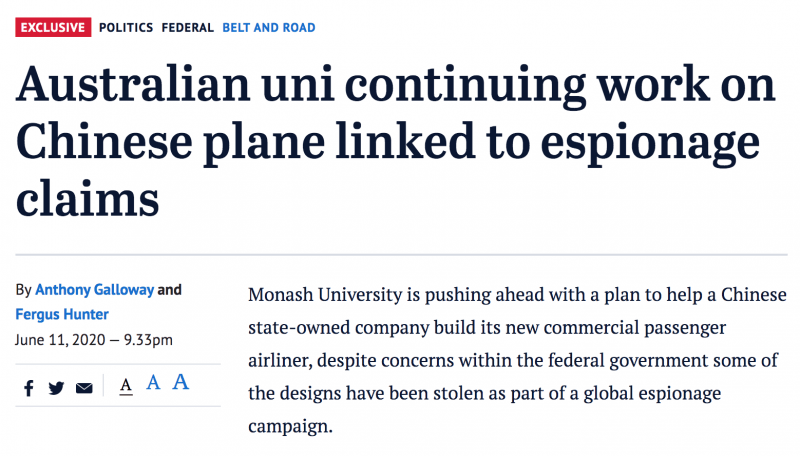Share the article on Facebook
Viewport: 800px width, 456px height.
pos(29,388)
